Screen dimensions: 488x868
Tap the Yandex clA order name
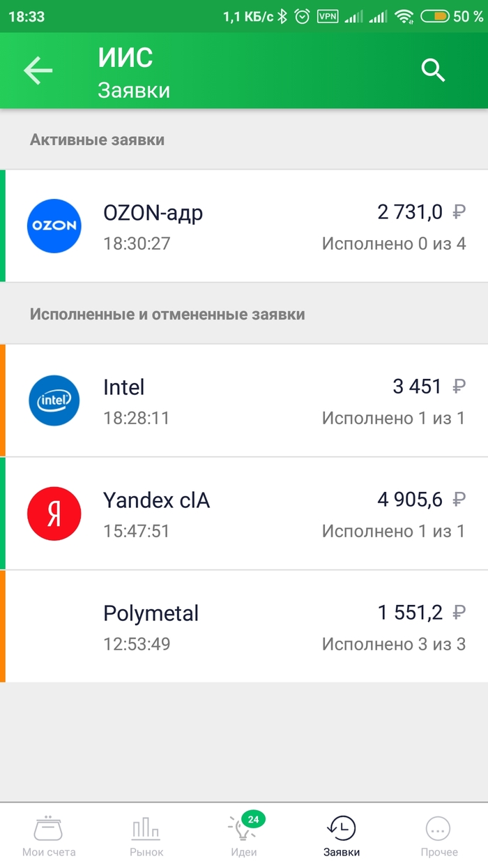coord(156,500)
